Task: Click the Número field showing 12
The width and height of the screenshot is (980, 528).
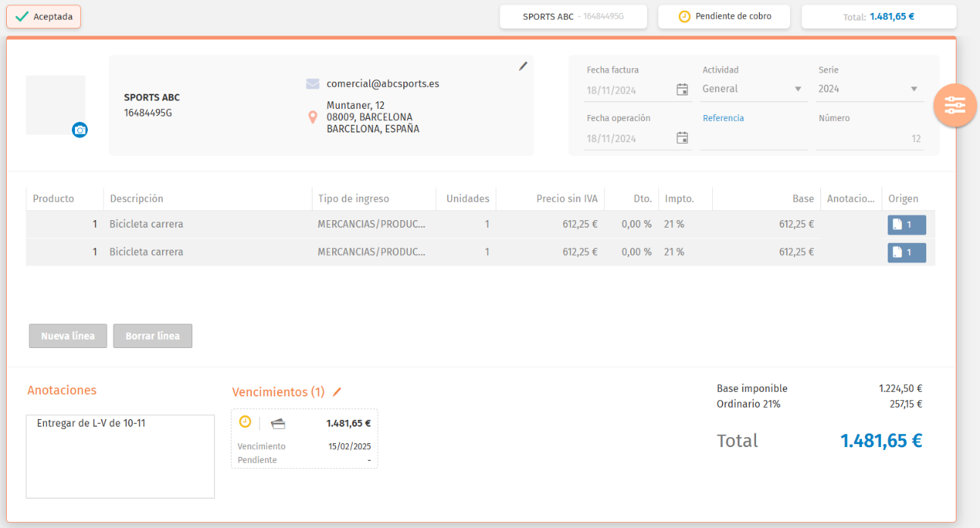Action: tap(870, 139)
